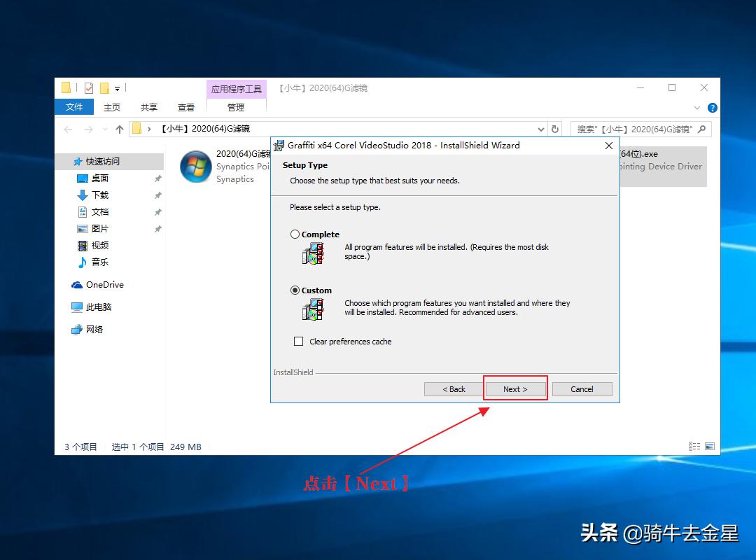This screenshot has width=756, height=560.
Task: Open the address bar history dropdown
Action: 540,129
